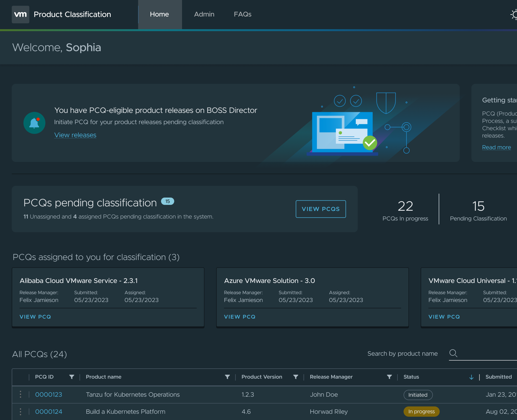Switch to the Admin tab
The height and width of the screenshot is (420, 517).
coord(204,14)
